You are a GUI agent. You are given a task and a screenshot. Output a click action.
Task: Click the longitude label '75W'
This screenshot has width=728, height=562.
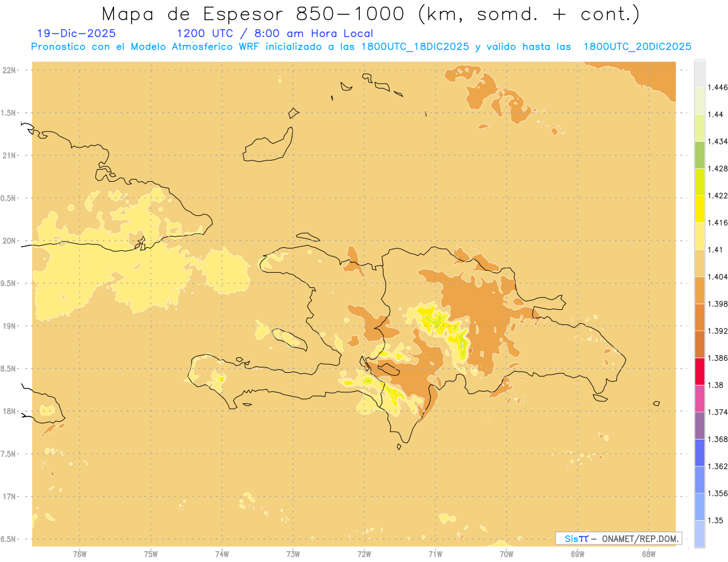tap(151, 554)
